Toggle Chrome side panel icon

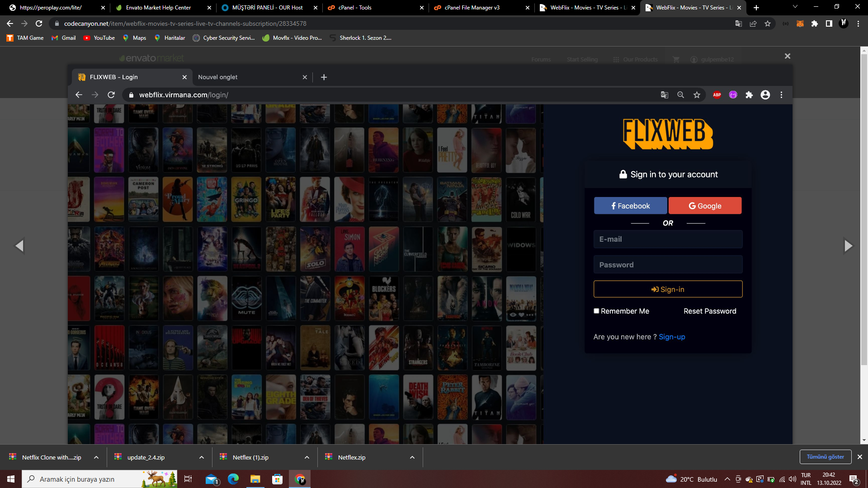click(829, 23)
